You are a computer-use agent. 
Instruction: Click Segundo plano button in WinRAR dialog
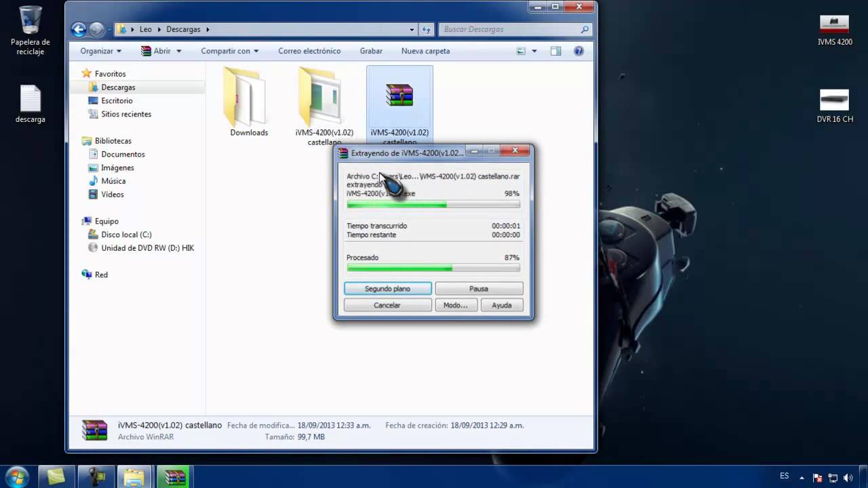(388, 289)
